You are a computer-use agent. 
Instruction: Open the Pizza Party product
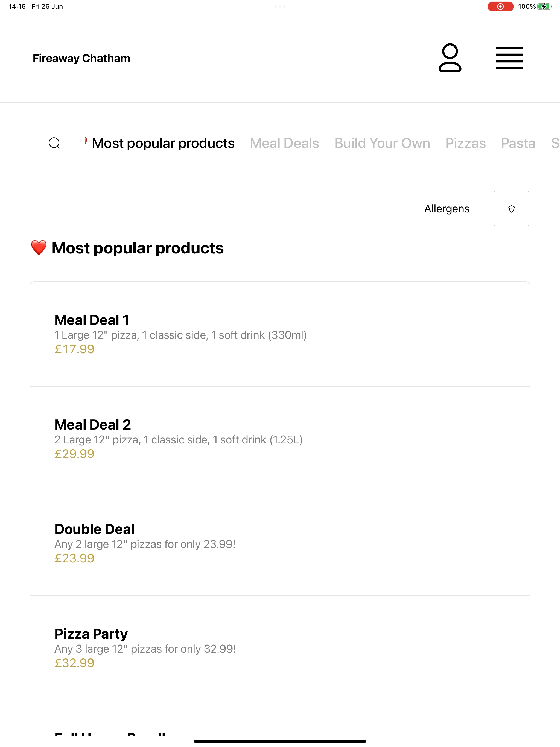tap(280, 648)
